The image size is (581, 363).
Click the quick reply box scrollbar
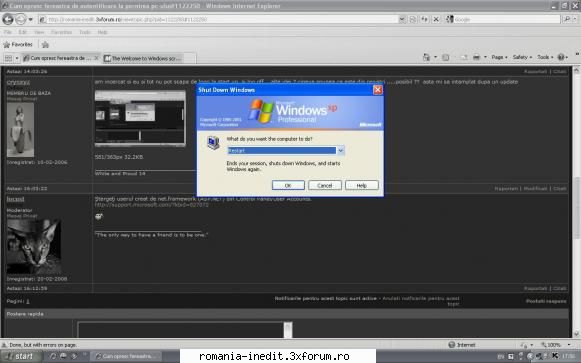point(288,330)
